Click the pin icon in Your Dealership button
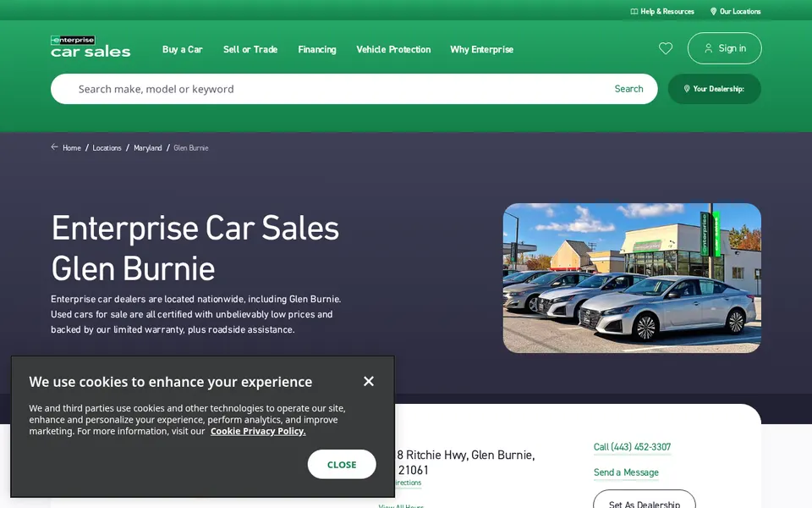Image resolution: width=812 pixels, height=508 pixels. [x=687, y=89]
